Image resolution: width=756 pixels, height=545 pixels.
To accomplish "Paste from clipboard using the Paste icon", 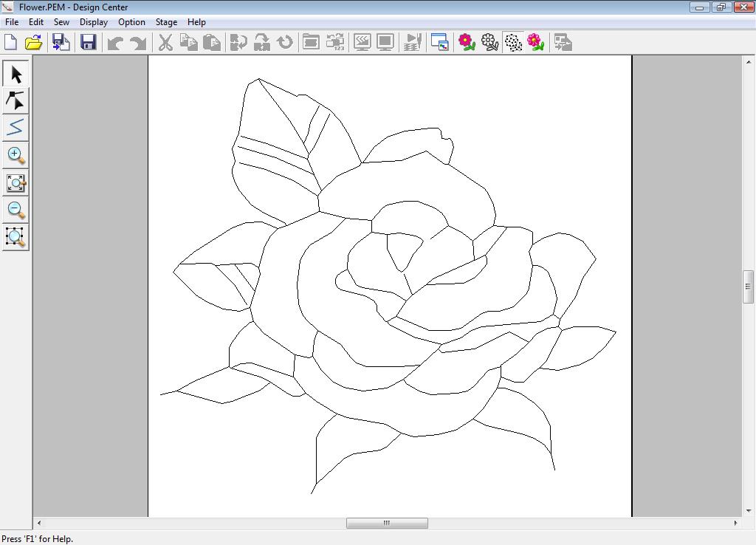I will click(x=212, y=42).
